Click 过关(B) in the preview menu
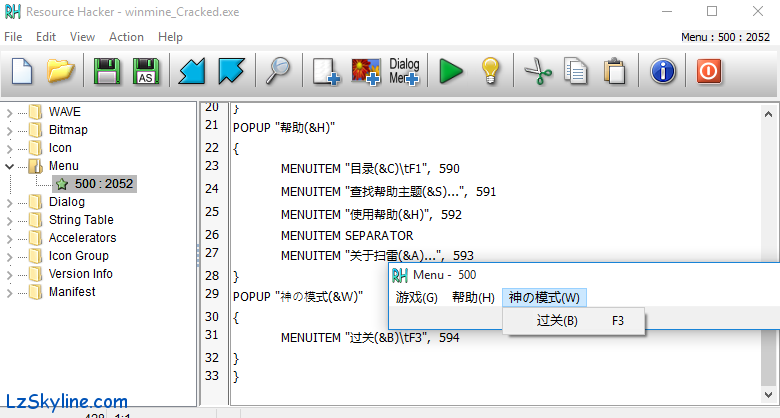 tap(557, 321)
